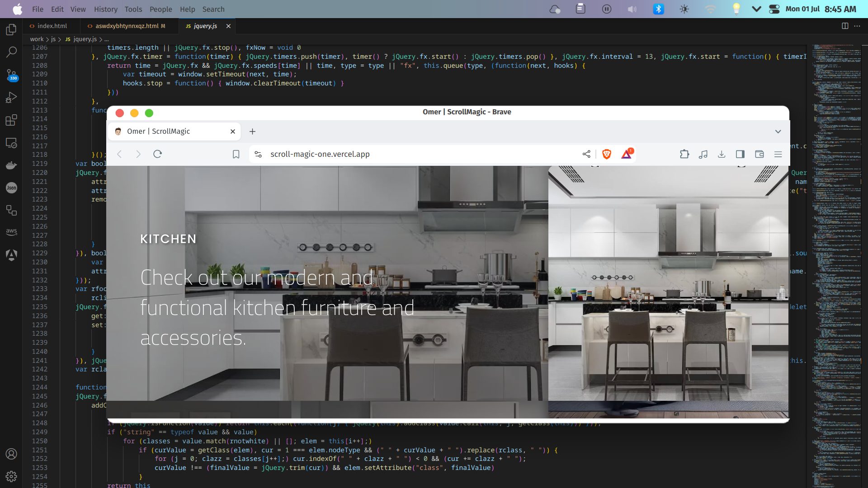Reload the page in Brave
This screenshot has height=488, width=868.
point(157,154)
